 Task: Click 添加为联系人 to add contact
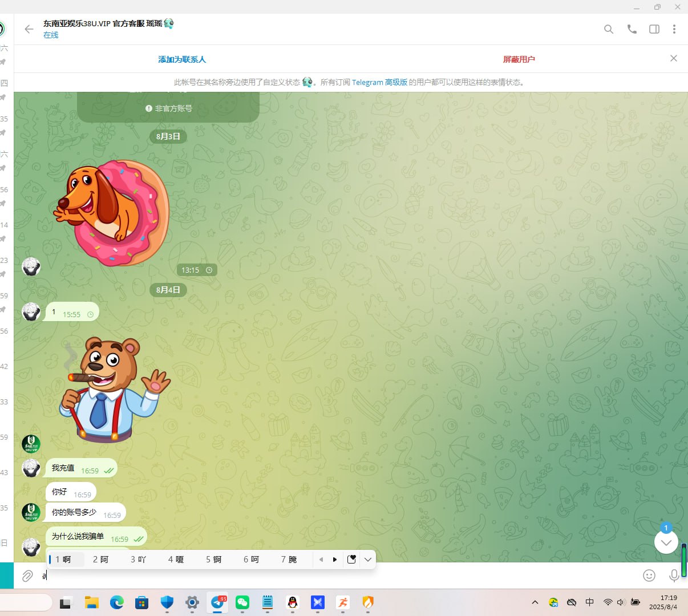tap(181, 59)
